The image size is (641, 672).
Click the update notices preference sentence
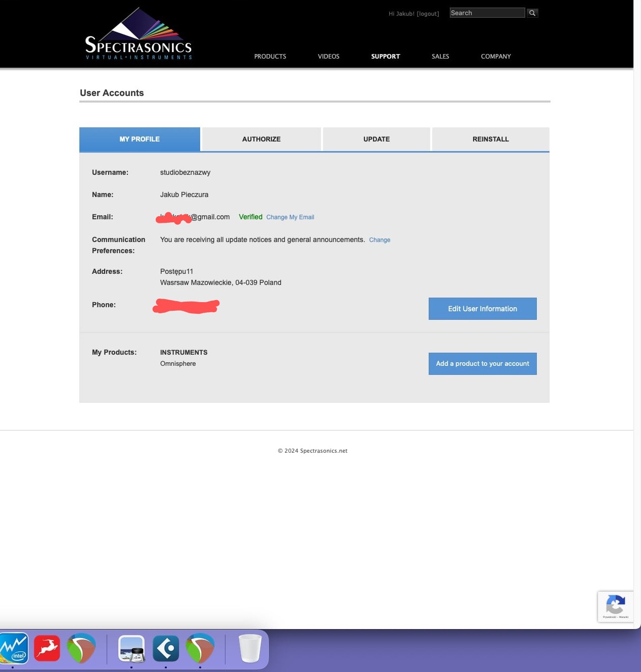pos(262,239)
